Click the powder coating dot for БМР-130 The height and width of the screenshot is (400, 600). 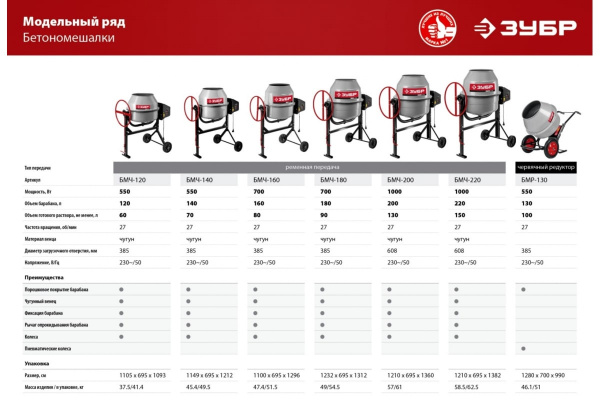523,290
